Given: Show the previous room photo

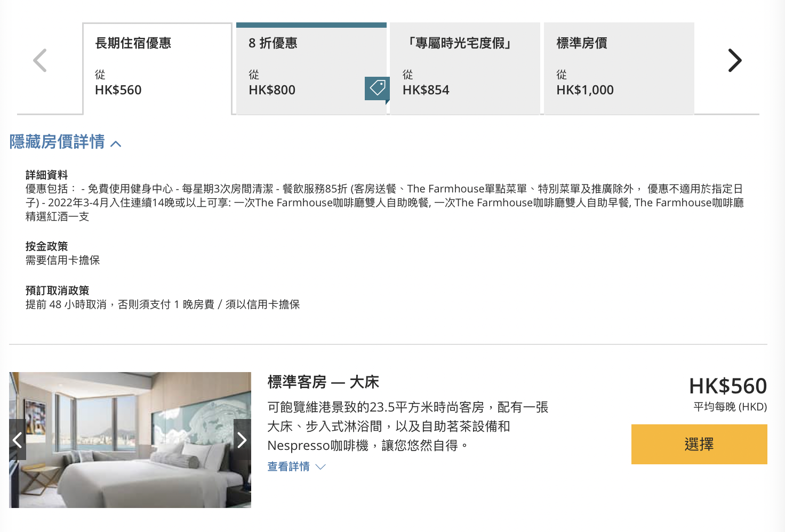Looking at the screenshot, I should pos(18,440).
